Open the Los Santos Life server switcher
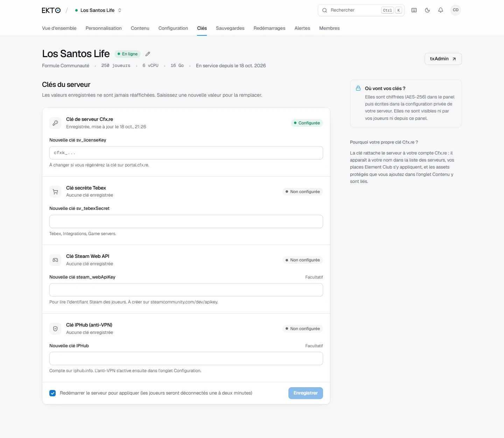 [98, 11]
